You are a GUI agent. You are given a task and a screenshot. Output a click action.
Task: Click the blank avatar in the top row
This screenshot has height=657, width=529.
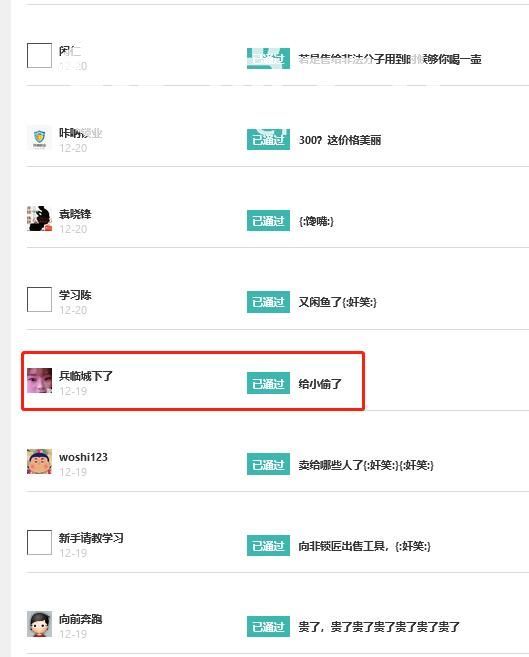click(39, 55)
